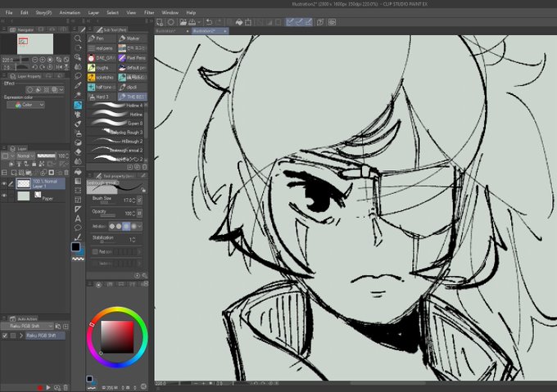557x392 pixels.
Task: Open anti-aliasing dropdown arrow
Action: click(139, 226)
